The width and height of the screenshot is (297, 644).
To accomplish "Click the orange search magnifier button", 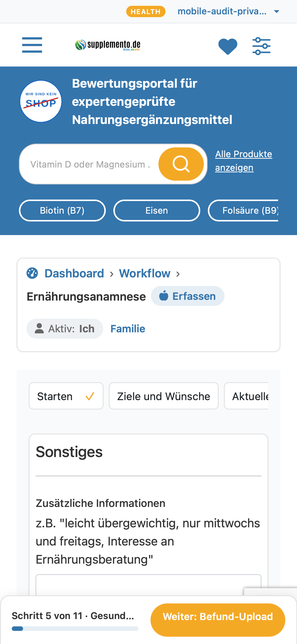I will [x=181, y=164].
